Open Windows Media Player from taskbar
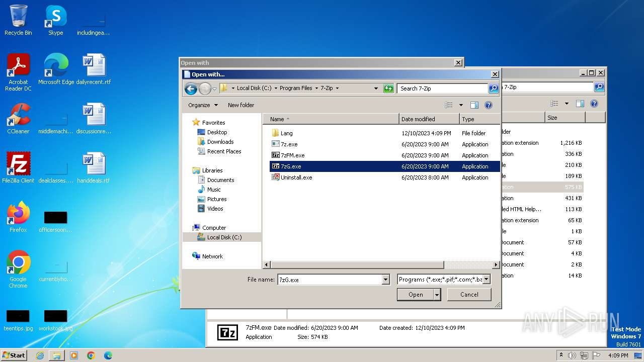 [74, 355]
